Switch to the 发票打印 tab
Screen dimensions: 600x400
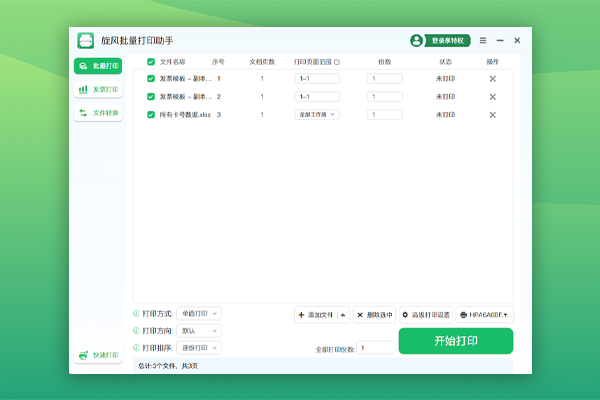tap(98, 89)
